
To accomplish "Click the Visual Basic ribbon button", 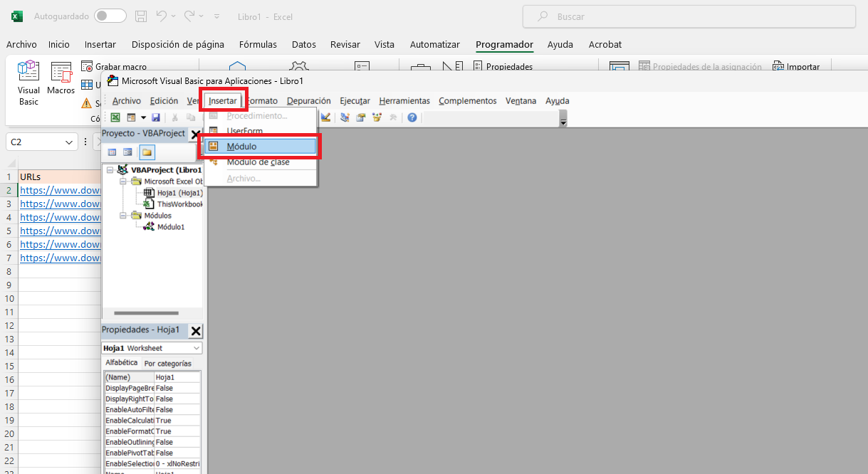I will point(28,83).
